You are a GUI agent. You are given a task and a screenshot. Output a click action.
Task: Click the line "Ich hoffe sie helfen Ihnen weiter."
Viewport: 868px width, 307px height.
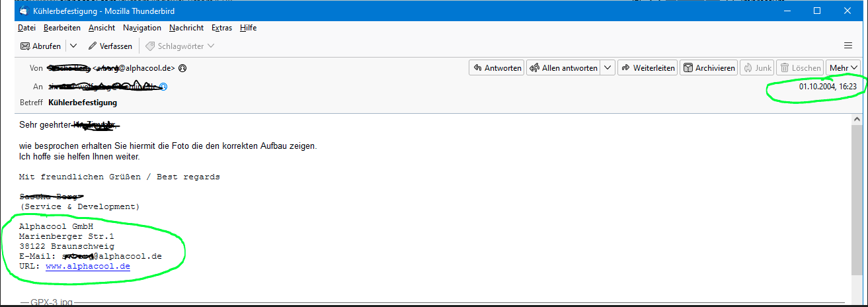(79, 157)
